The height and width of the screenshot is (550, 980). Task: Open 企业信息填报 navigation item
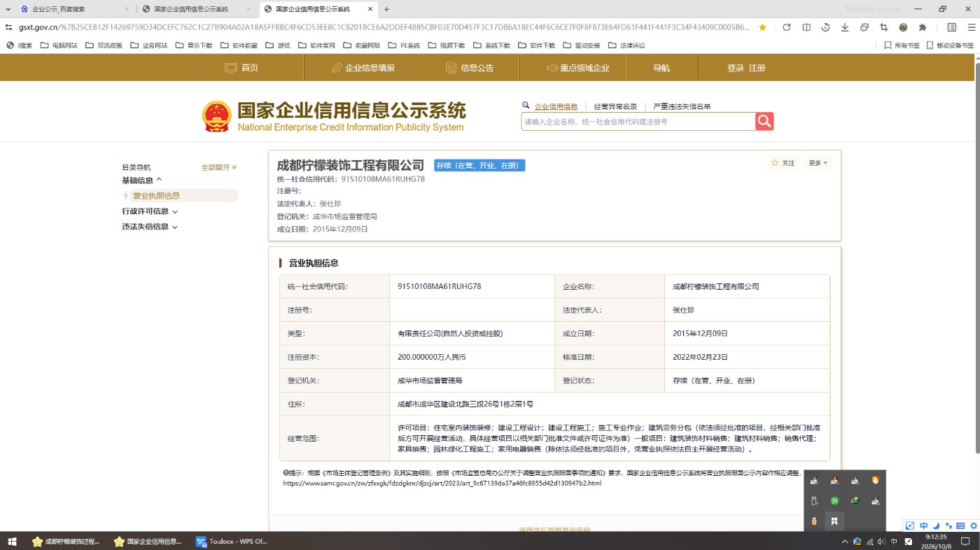363,68
